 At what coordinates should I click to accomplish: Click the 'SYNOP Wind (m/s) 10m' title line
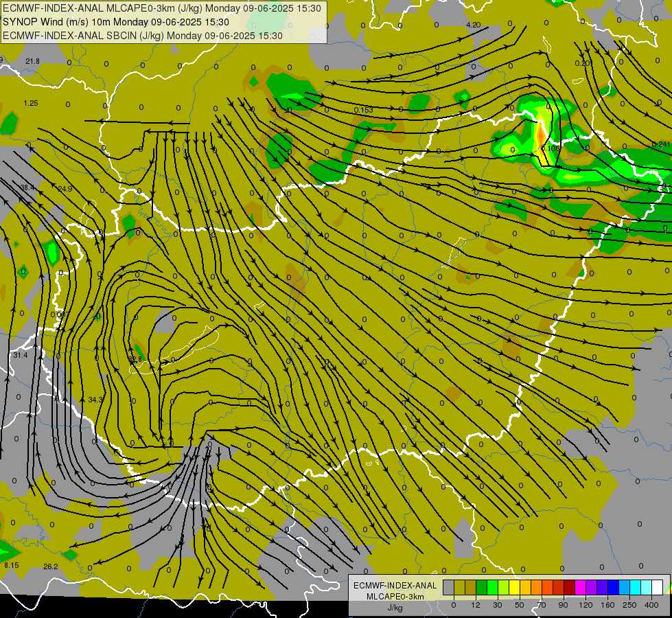point(116,22)
